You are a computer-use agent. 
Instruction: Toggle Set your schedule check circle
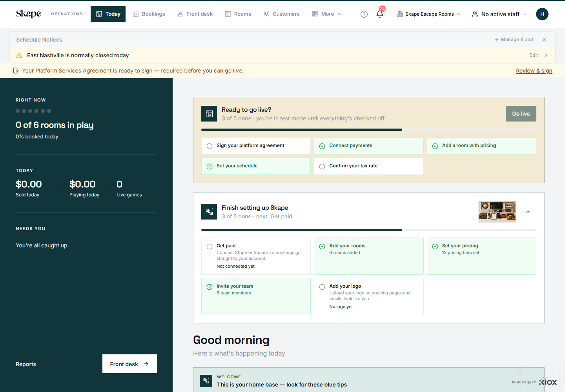coord(210,167)
